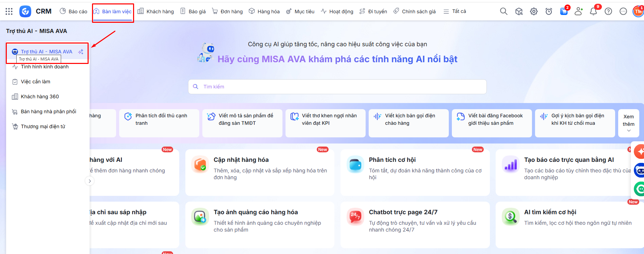644x254 pixels.
Task: Open the alarm clock reminders icon
Action: (549, 12)
